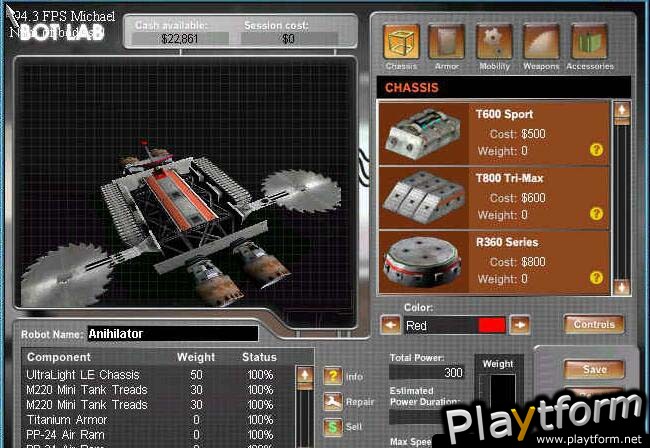The height and width of the screenshot is (448, 650).
Task: Open the Weapons saw blade icon
Action: pyautogui.click(x=541, y=42)
